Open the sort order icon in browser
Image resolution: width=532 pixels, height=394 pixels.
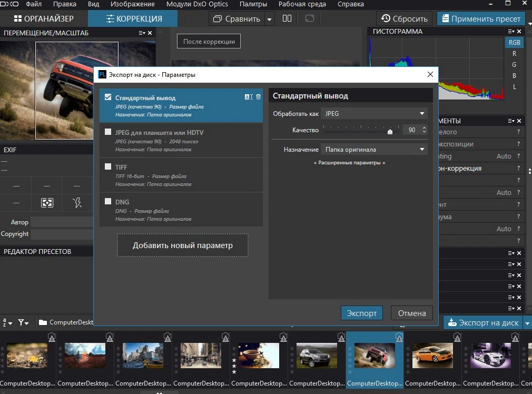pos(7,322)
